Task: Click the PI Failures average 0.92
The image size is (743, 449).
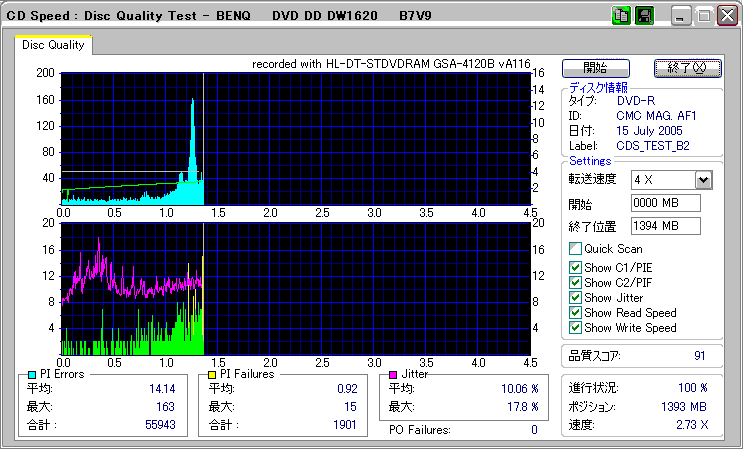Action: click(347, 389)
